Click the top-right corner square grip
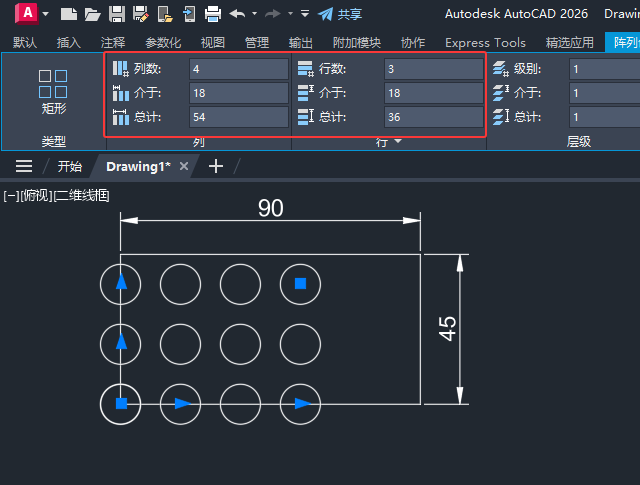 coord(300,283)
